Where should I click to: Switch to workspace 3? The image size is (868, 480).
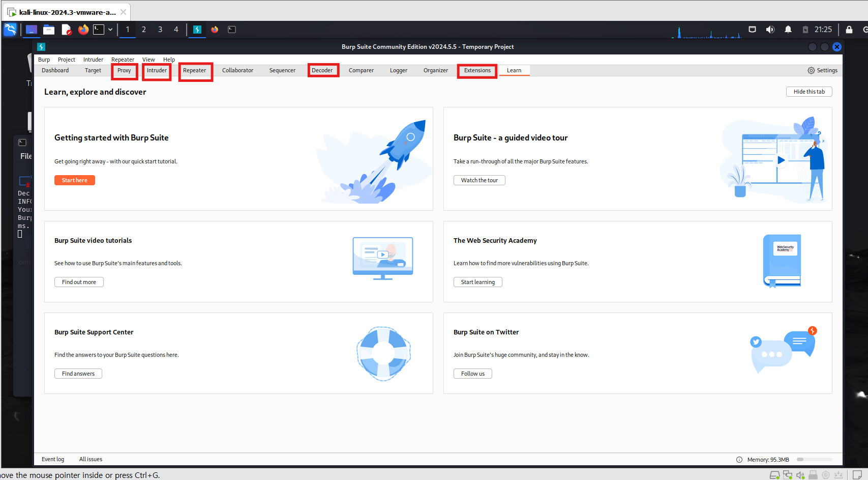(x=160, y=30)
